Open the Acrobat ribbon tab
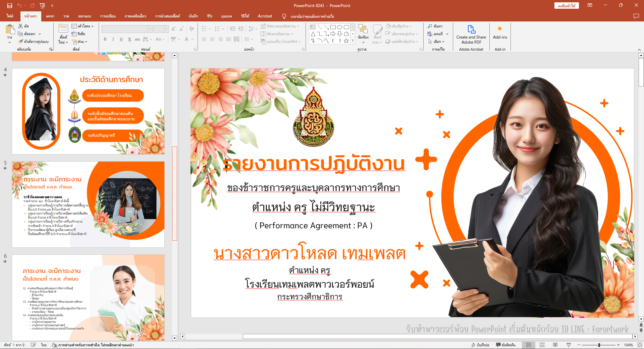The height and width of the screenshot is (349, 644). [x=265, y=16]
